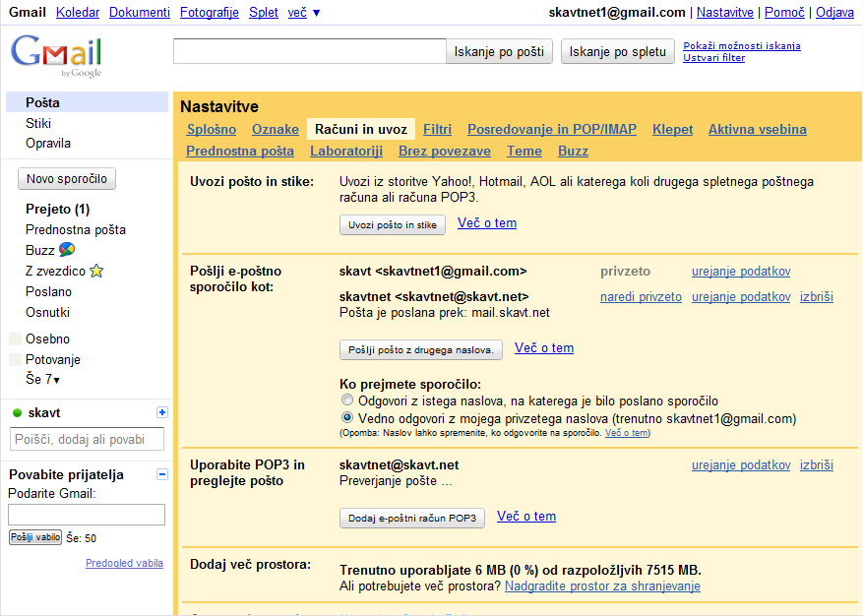
Task: Open the Osnutki drafts folder
Action: pos(47,312)
